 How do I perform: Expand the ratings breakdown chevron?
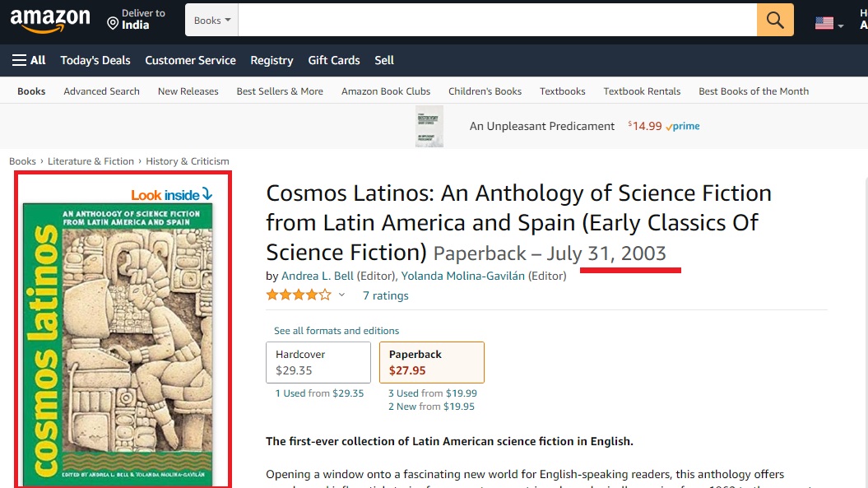coord(341,295)
